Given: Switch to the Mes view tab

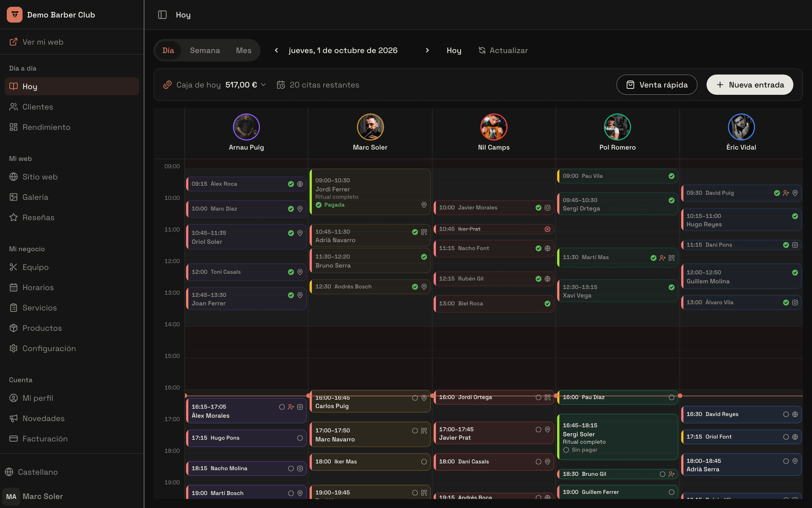Looking at the screenshot, I should tap(244, 51).
